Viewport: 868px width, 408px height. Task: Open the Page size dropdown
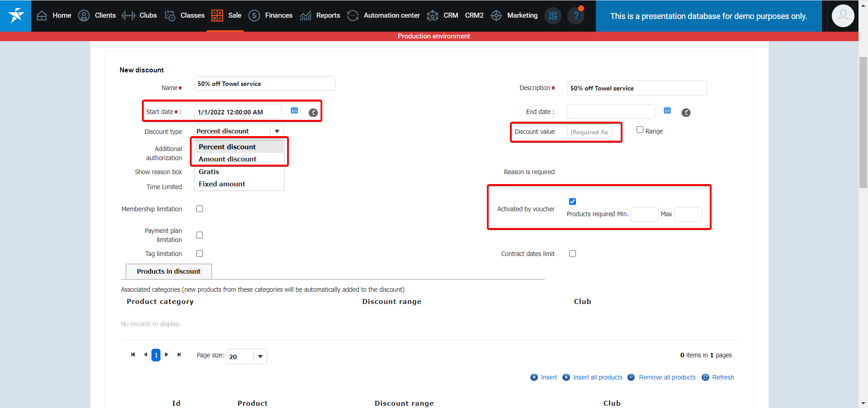point(260,356)
